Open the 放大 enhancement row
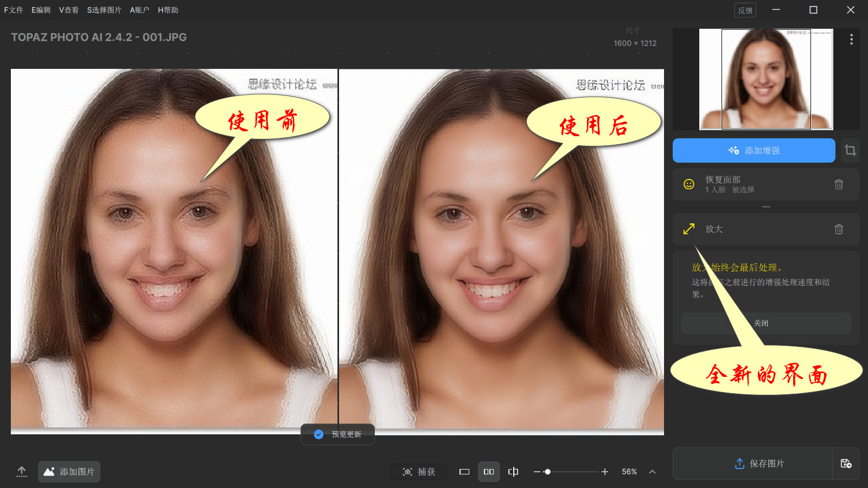 click(766, 229)
